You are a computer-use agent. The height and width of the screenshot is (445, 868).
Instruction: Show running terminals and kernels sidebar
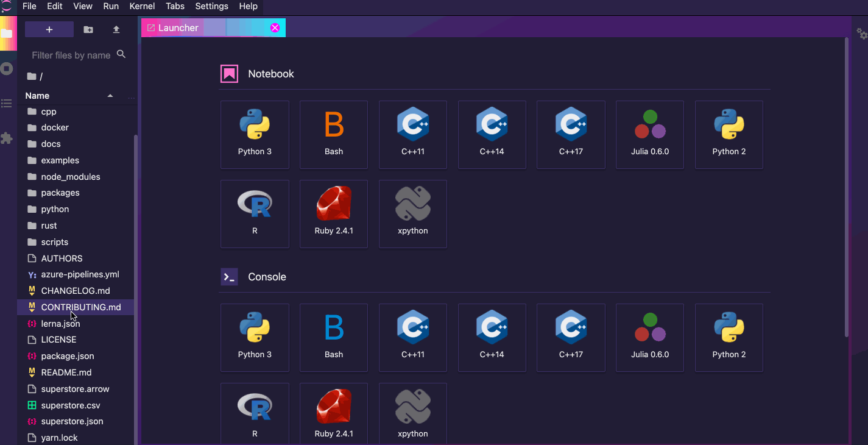7,69
